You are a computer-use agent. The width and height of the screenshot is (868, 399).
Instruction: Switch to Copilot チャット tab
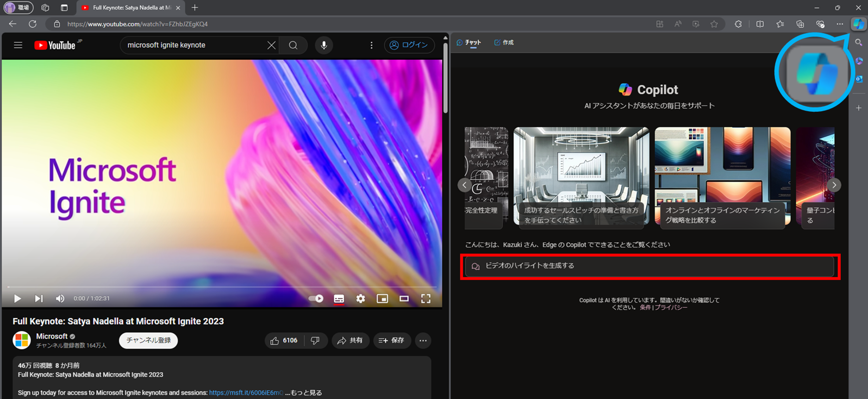tap(469, 43)
